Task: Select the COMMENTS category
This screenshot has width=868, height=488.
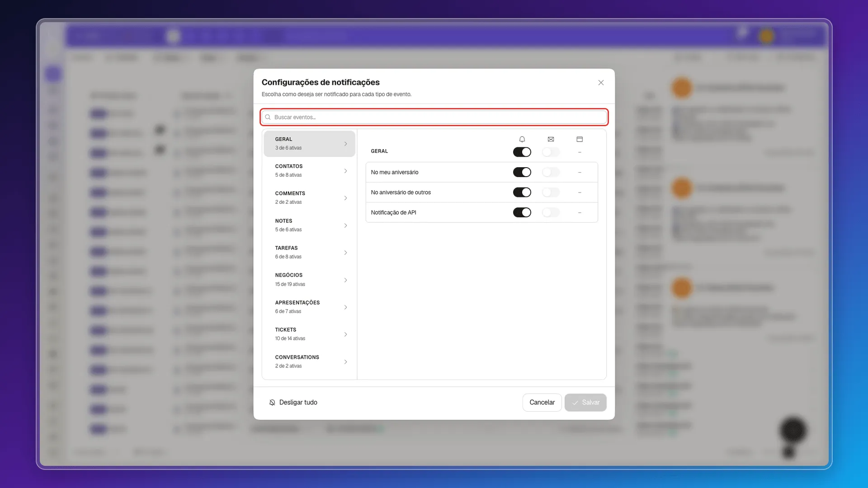Action: [309, 198]
